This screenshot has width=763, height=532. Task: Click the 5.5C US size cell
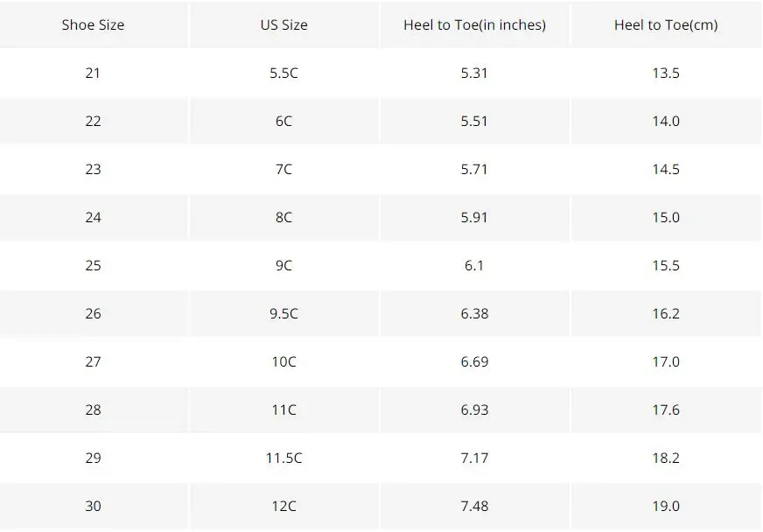point(284,73)
